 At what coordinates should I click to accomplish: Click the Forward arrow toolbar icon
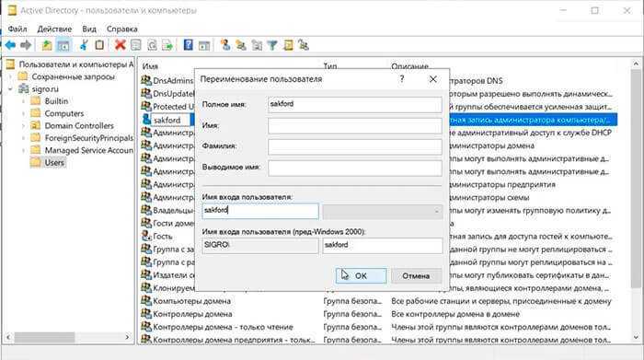26,45
